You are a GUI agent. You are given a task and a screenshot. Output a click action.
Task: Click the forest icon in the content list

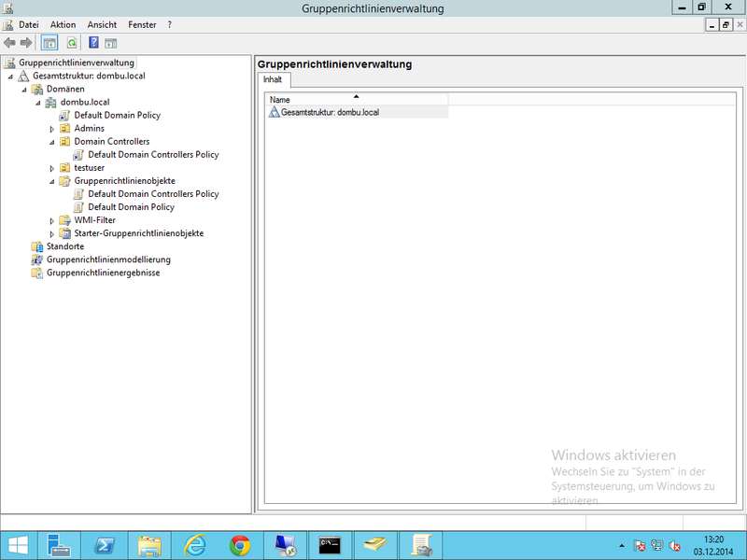(x=274, y=112)
